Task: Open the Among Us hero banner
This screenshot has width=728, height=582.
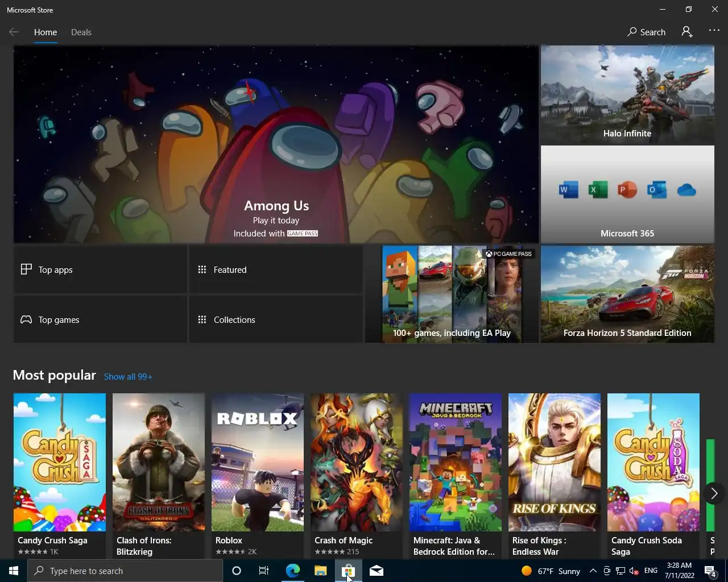Action: [276, 144]
